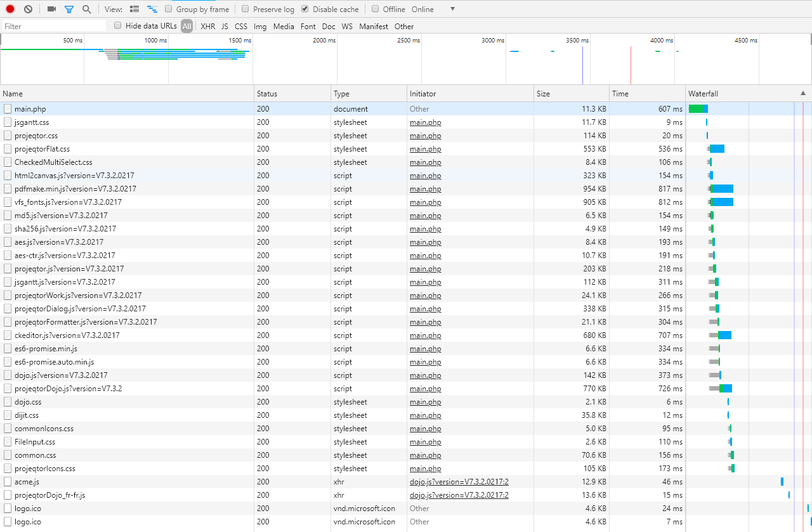Viewport: 812px width, 532px height.
Task: Toggle the filter funnel icon
Action: pyautogui.click(x=69, y=10)
